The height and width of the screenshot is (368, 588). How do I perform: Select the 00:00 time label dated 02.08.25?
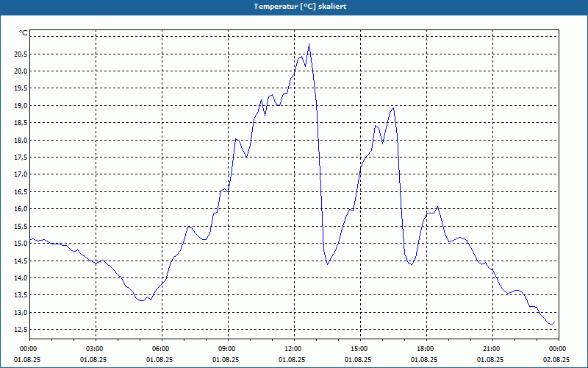[x=559, y=349]
